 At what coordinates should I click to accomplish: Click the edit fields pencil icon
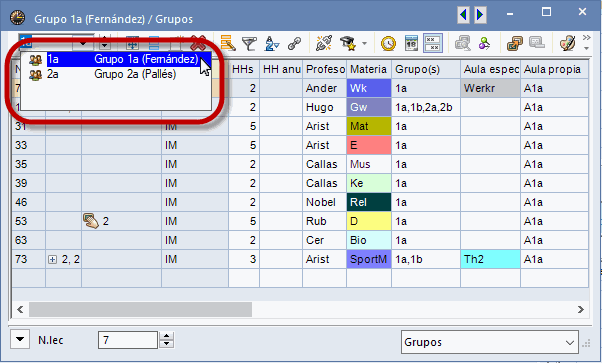pyautogui.click(x=228, y=43)
